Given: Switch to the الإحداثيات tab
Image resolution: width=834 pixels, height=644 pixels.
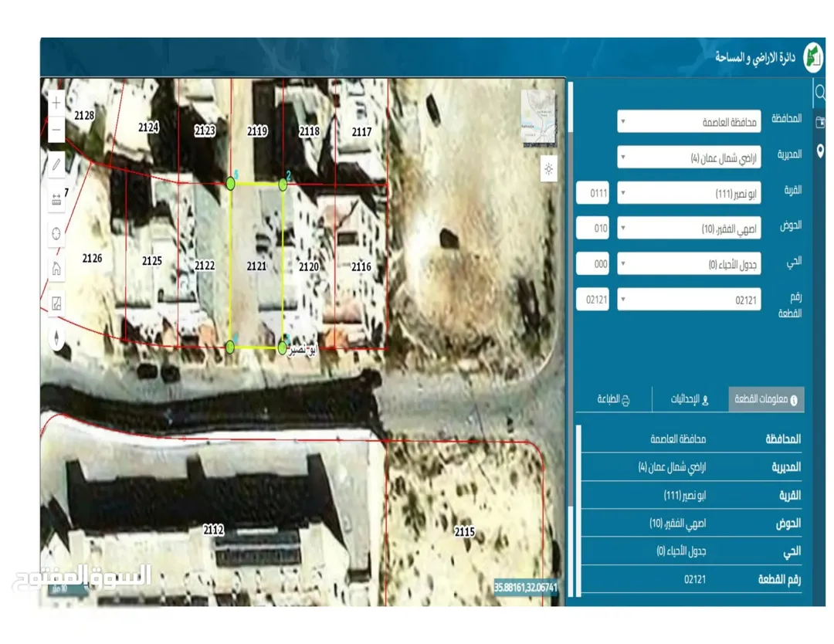Looking at the screenshot, I should (690, 399).
